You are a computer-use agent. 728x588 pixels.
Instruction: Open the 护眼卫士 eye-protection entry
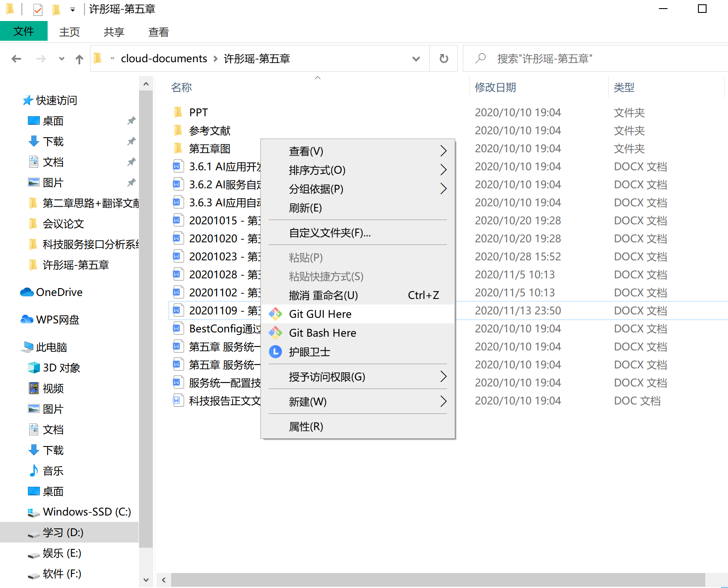358,352
